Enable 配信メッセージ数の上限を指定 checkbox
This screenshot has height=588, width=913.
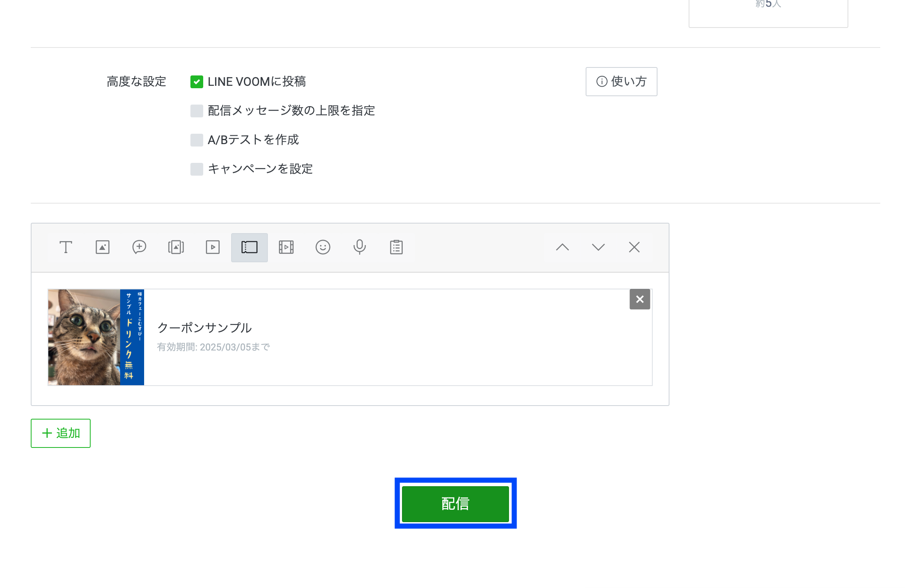point(197,111)
